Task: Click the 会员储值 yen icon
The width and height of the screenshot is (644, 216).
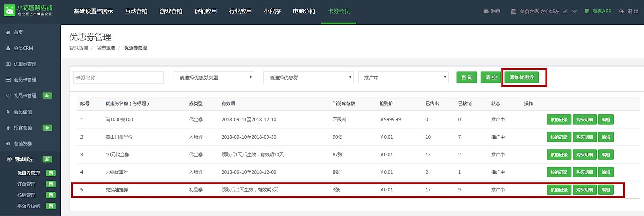Action: pyautogui.click(x=8, y=112)
